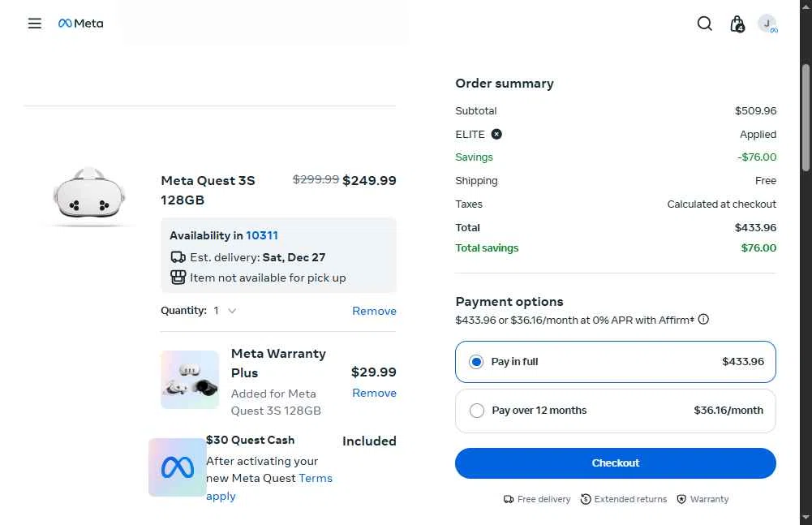812x525 pixels.
Task: Click the Meta Warranty Plus thumbnail
Action: pos(190,380)
